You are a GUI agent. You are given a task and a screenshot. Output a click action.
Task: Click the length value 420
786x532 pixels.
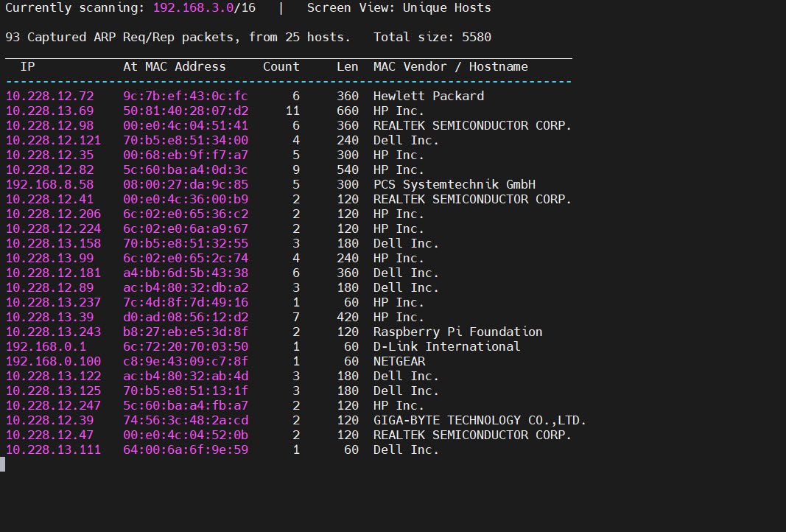[348, 317]
